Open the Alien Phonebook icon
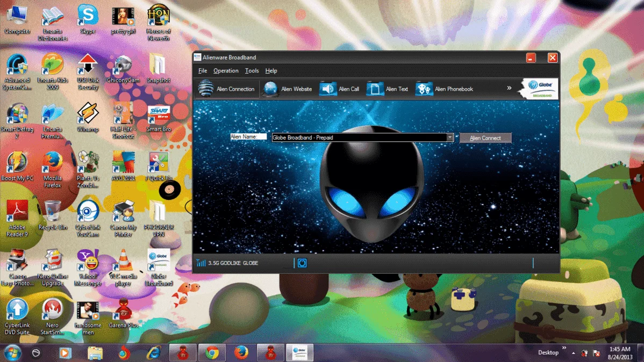Screen dimensions: 644x362 point(424,89)
